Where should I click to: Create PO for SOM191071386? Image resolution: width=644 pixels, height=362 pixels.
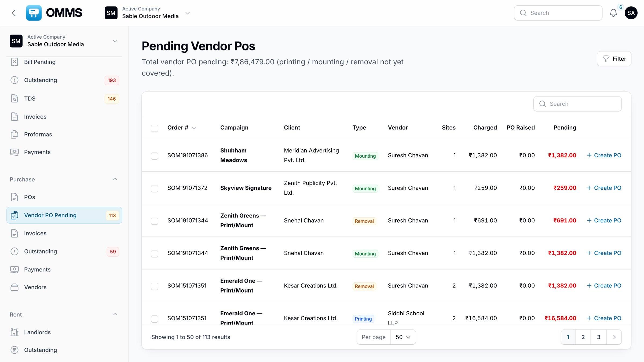point(604,155)
